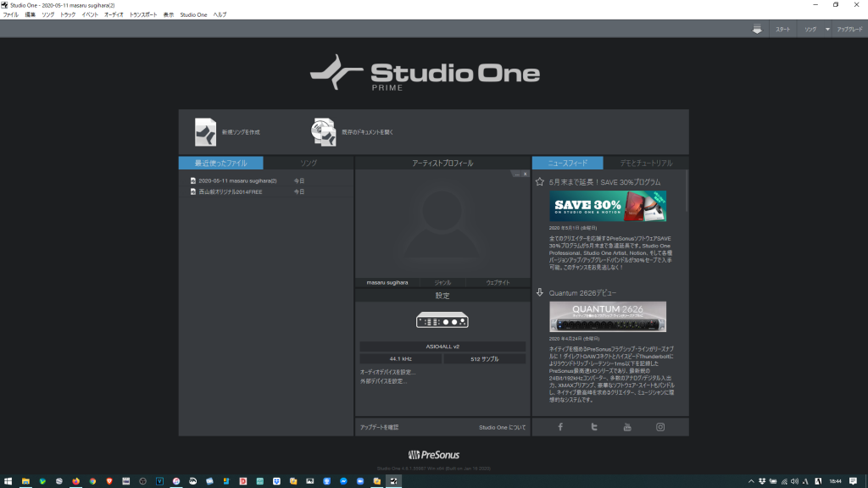This screenshot has width=868, height=488.
Task: Open iTunes from the taskbar
Action: 176,481
